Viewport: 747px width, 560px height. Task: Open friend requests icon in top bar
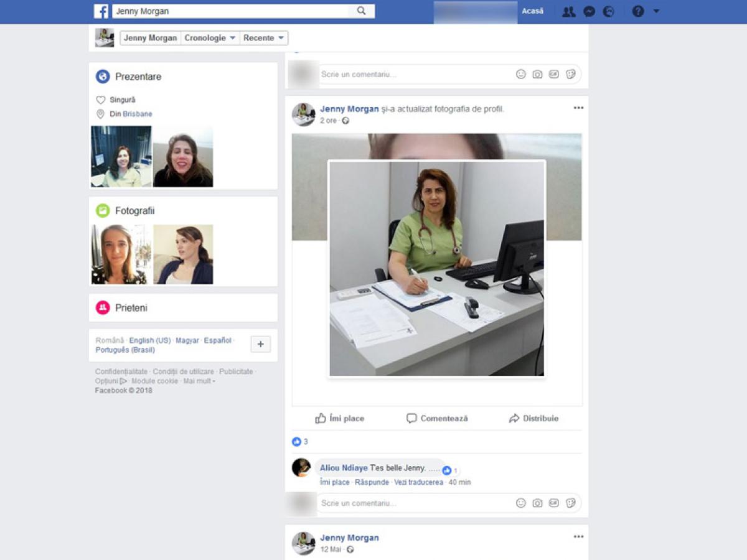[568, 11]
